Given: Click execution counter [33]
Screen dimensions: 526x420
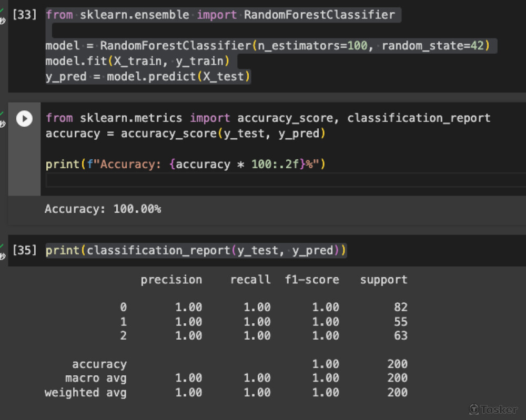Looking at the screenshot, I should [x=24, y=15].
